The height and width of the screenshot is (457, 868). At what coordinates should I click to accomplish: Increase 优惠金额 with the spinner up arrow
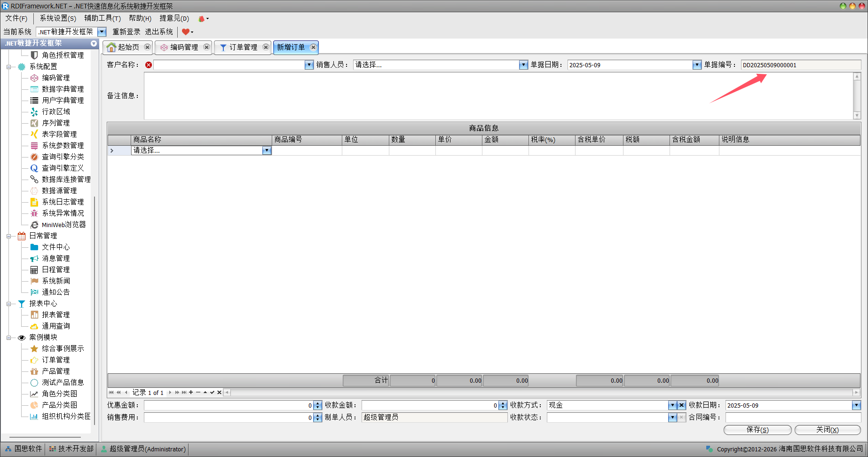pyautogui.click(x=318, y=403)
